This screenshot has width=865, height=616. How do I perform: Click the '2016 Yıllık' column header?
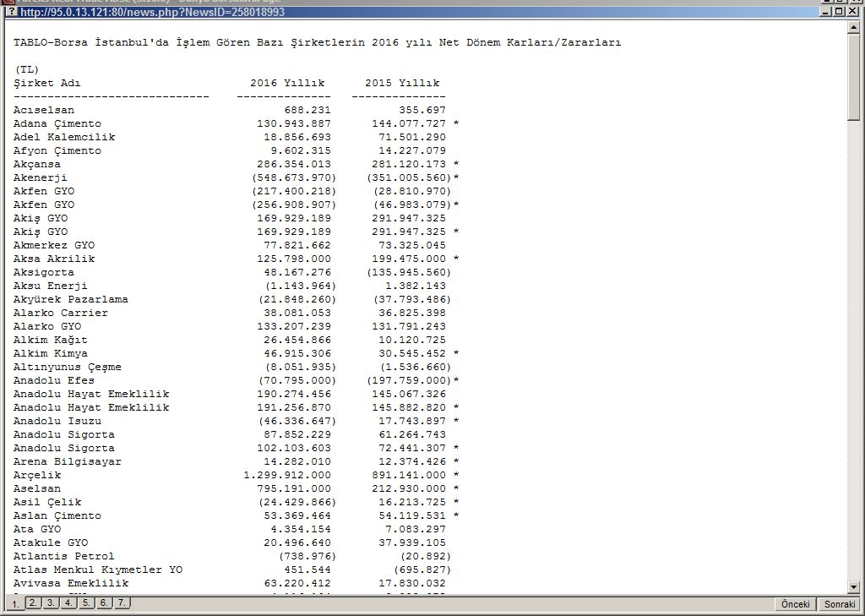287,84
